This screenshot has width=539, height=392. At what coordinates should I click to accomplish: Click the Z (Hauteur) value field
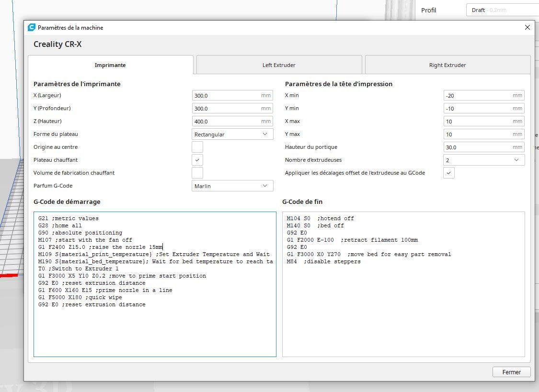232,121
